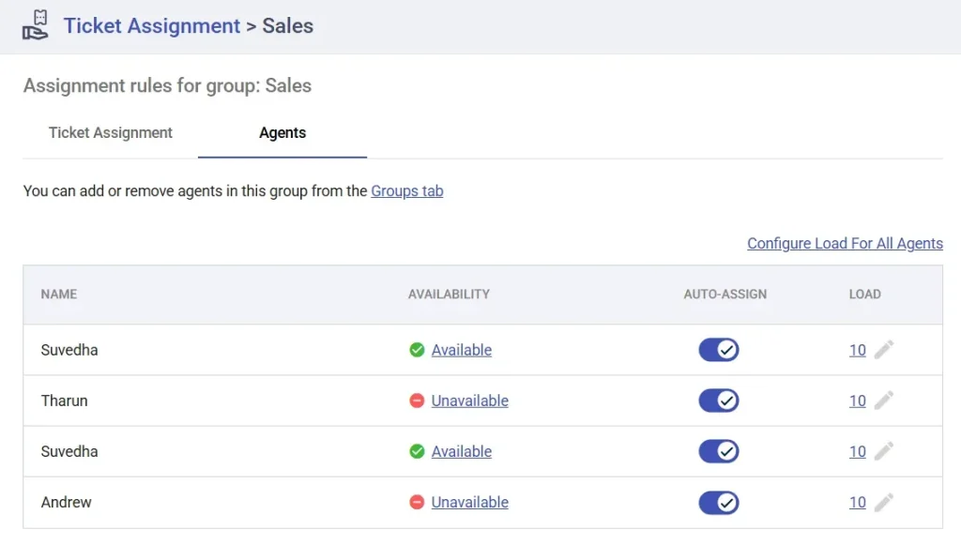Select the Agents tab
This screenshot has height=560, width=961.
pyautogui.click(x=282, y=133)
